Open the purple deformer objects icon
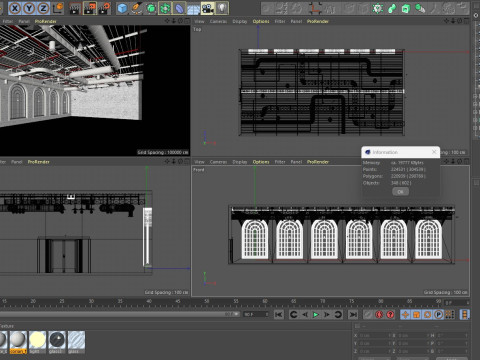 pyautogui.click(x=179, y=8)
